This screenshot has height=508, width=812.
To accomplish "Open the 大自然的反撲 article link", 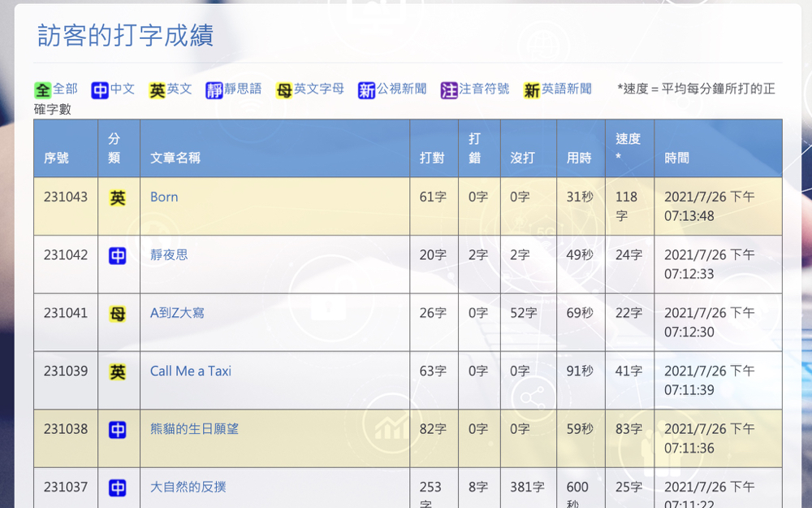I will [188, 487].
